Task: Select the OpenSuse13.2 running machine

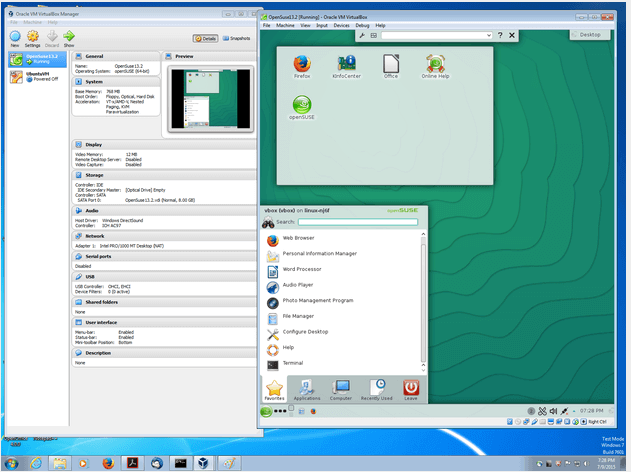Action: click(x=37, y=59)
